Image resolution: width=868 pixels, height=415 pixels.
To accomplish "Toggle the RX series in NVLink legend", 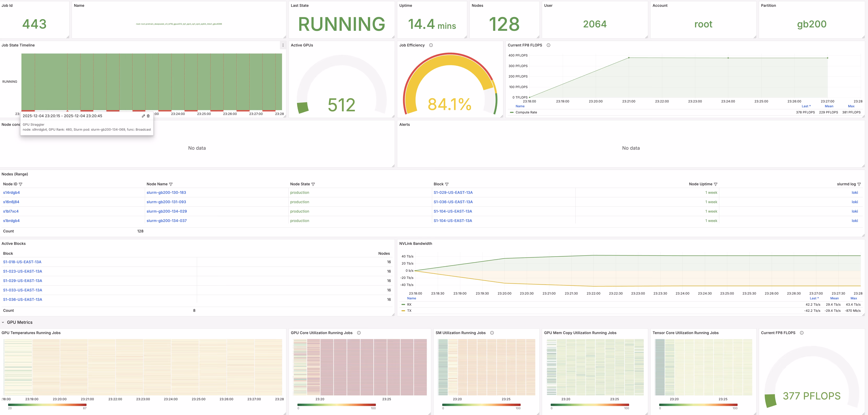I will [409, 305].
